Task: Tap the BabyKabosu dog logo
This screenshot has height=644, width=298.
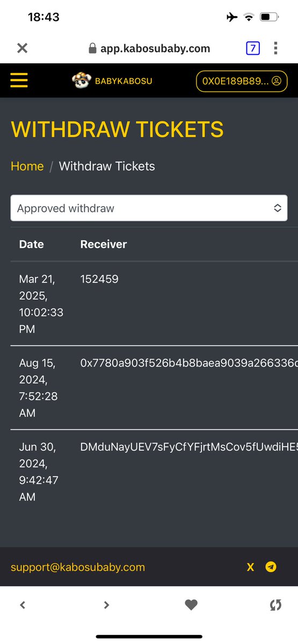Action: click(81, 80)
